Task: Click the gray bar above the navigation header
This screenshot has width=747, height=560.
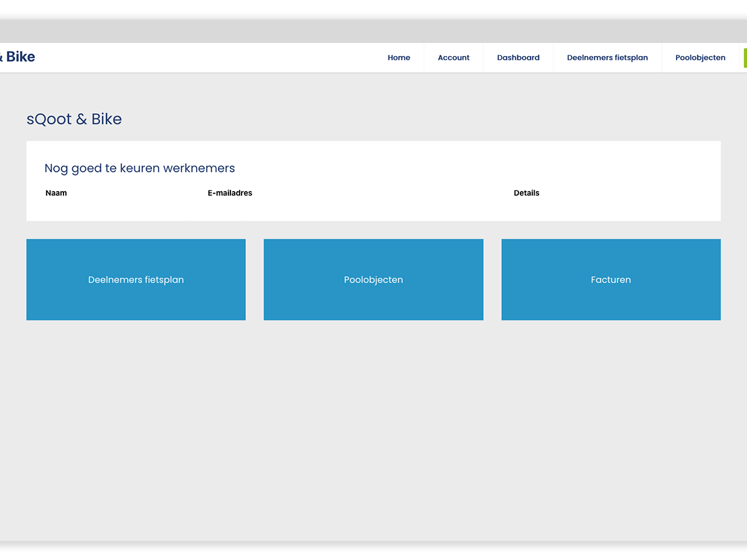Action: [x=374, y=31]
